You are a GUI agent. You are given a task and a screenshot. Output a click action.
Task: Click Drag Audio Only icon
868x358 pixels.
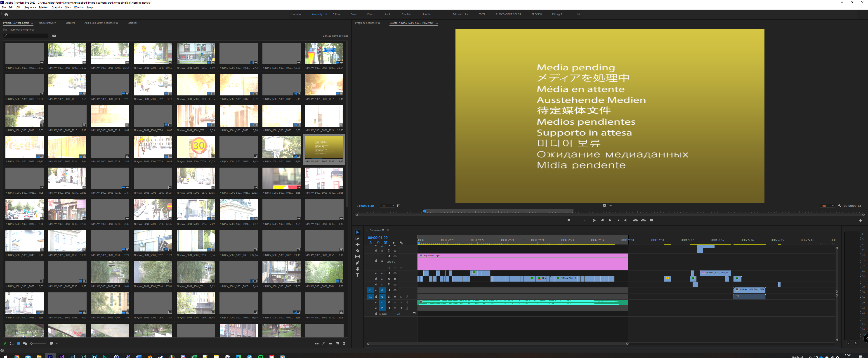[x=610, y=206]
